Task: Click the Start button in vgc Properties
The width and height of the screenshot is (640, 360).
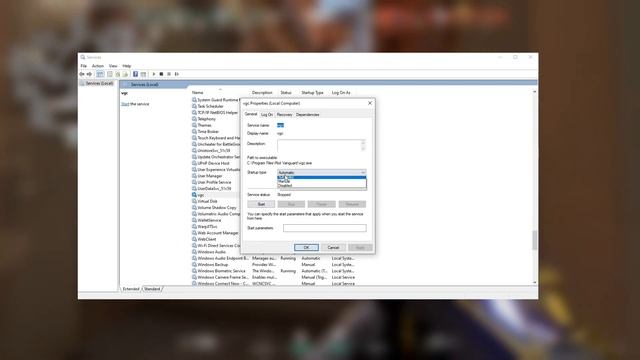Action: tap(261, 204)
